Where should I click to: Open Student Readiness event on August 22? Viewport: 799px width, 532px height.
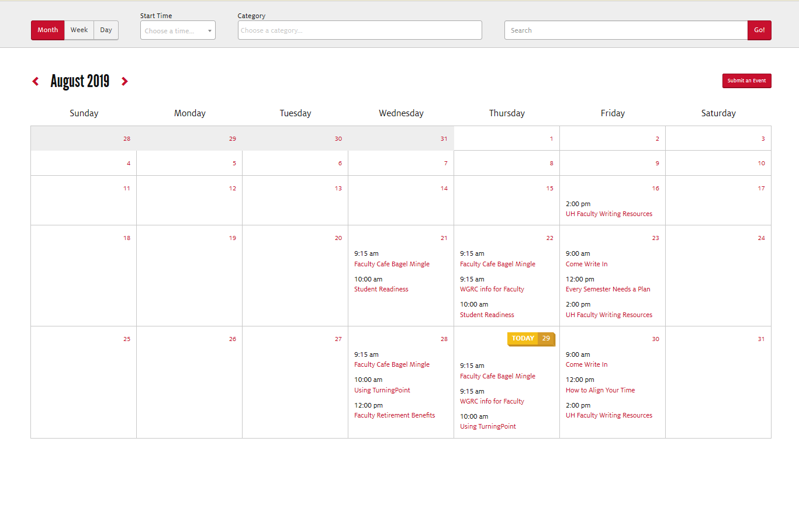coord(487,315)
